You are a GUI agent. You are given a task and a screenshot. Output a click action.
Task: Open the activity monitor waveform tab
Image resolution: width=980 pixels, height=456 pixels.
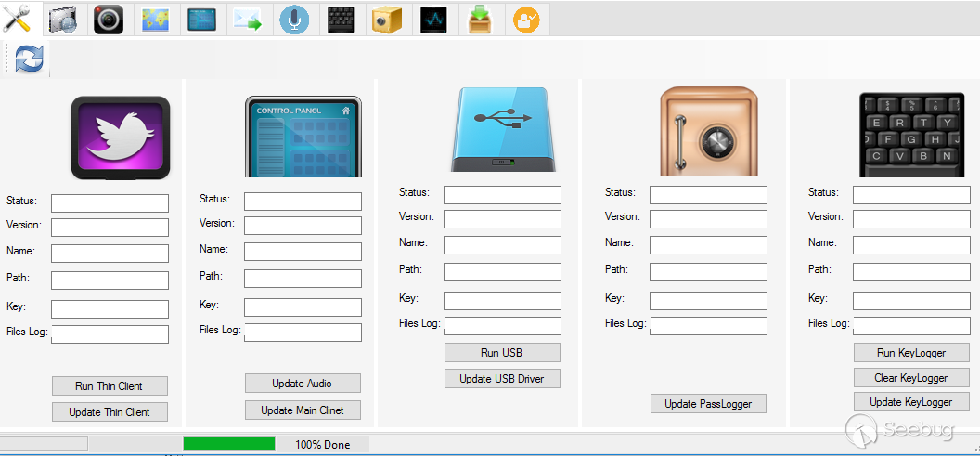432,20
